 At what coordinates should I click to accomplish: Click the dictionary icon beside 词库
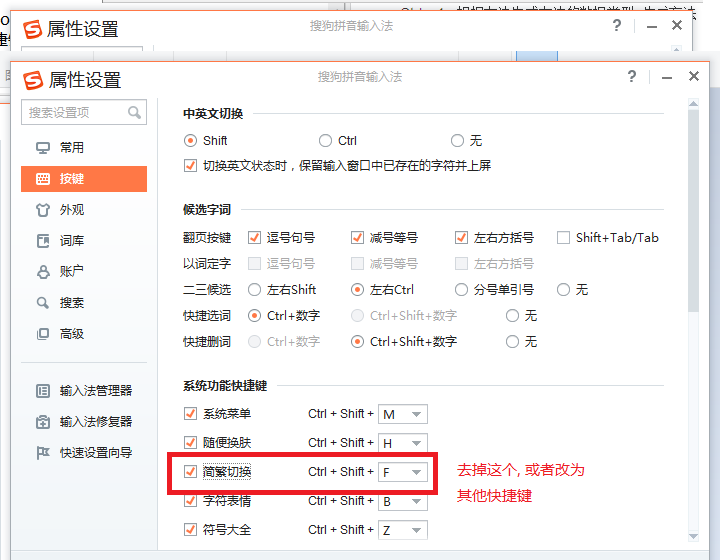(x=43, y=241)
